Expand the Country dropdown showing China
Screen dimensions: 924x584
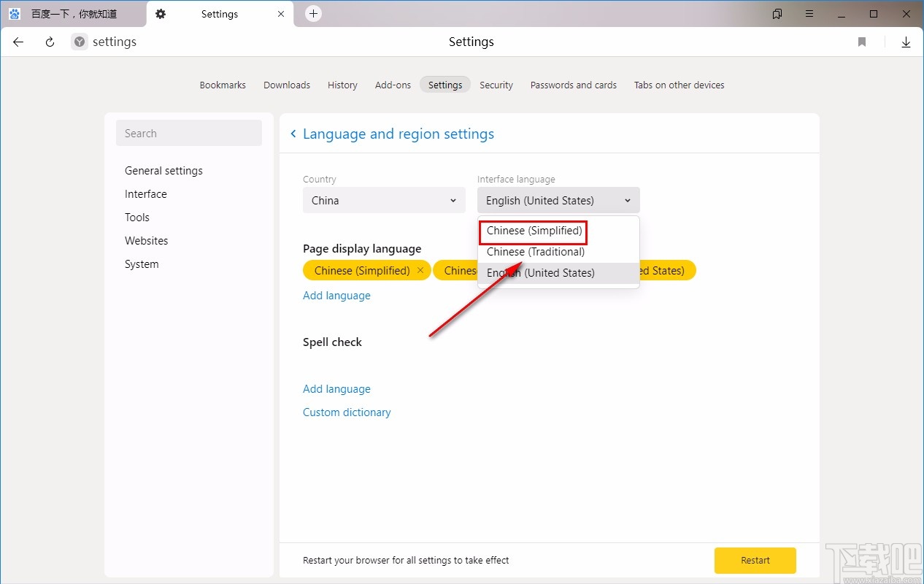(384, 200)
